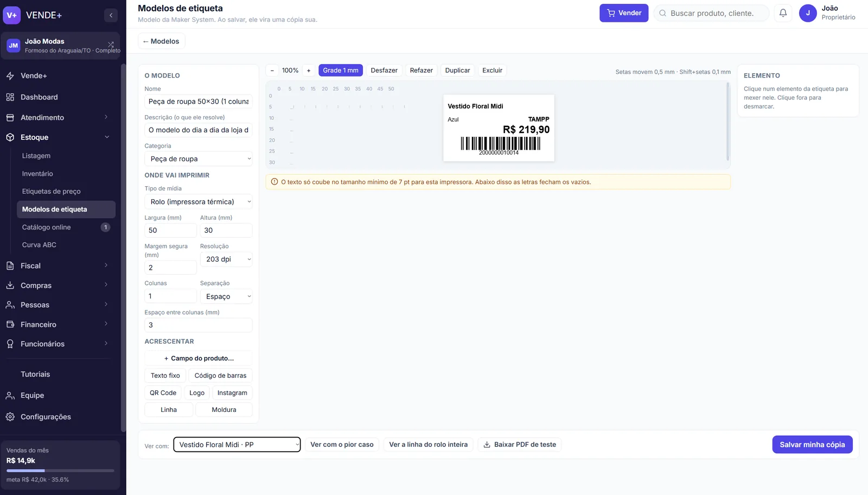Open Curva ABC menu item
Screen dimensions: 868x495
pyautogui.click(x=39, y=245)
